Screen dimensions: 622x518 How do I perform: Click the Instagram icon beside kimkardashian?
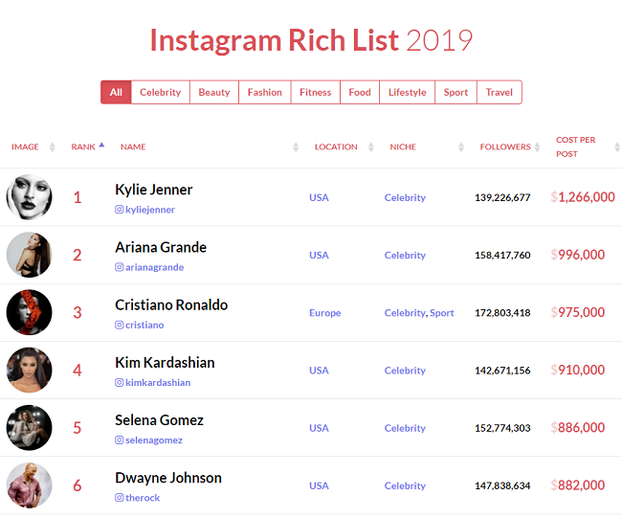pos(119,382)
